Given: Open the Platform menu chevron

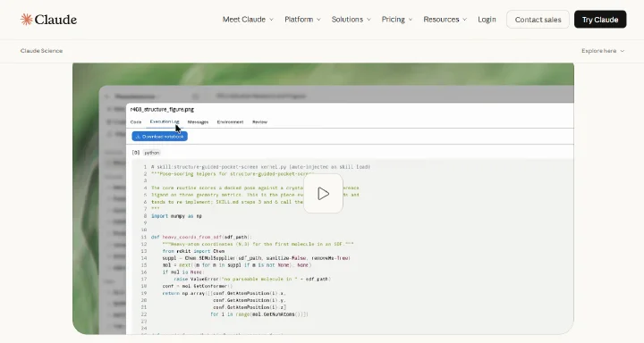Looking at the screenshot, I should [x=318, y=20].
